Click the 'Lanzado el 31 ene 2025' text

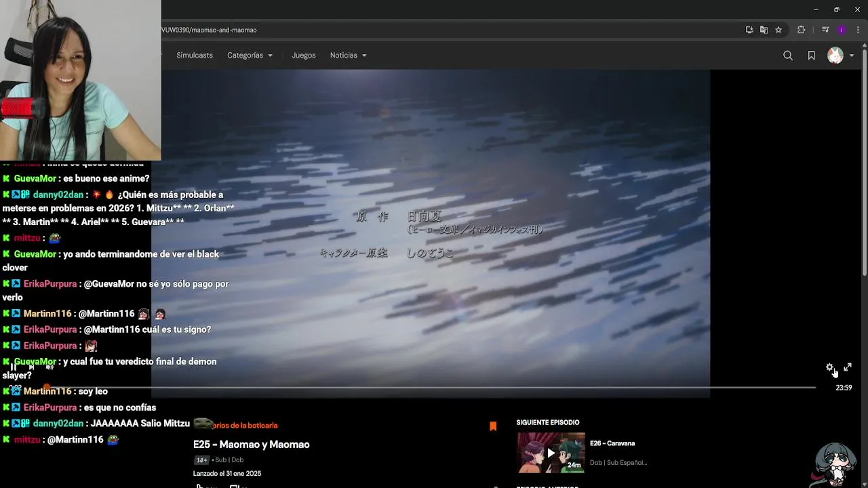tap(227, 474)
